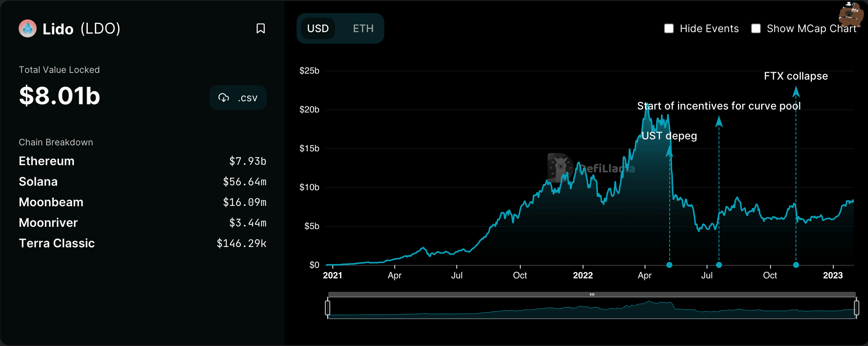Click the $146.29k Terra Classic value
The height and width of the screenshot is (346, 868).
(x=242, y=243)
